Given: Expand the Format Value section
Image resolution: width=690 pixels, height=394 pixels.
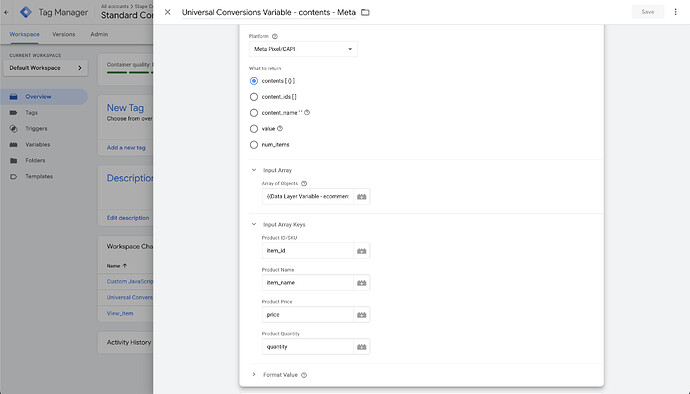Looking at the screenshot, I should click(x=254, y=375).
